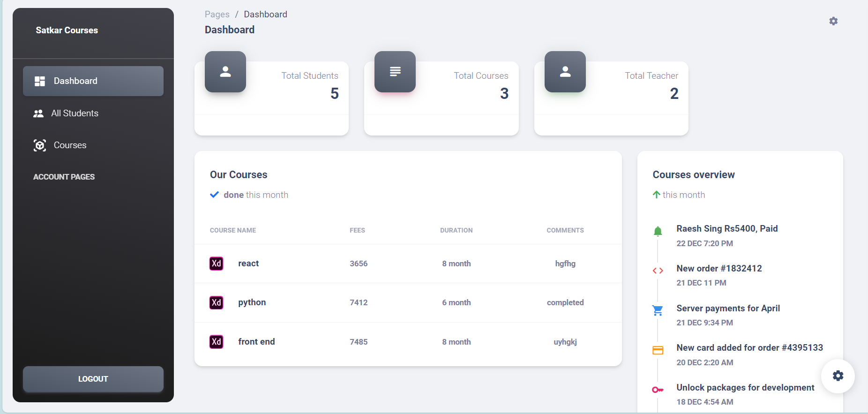
Task: Open Raesh Sing Rs5400, Paid entry
Action: 727,229
